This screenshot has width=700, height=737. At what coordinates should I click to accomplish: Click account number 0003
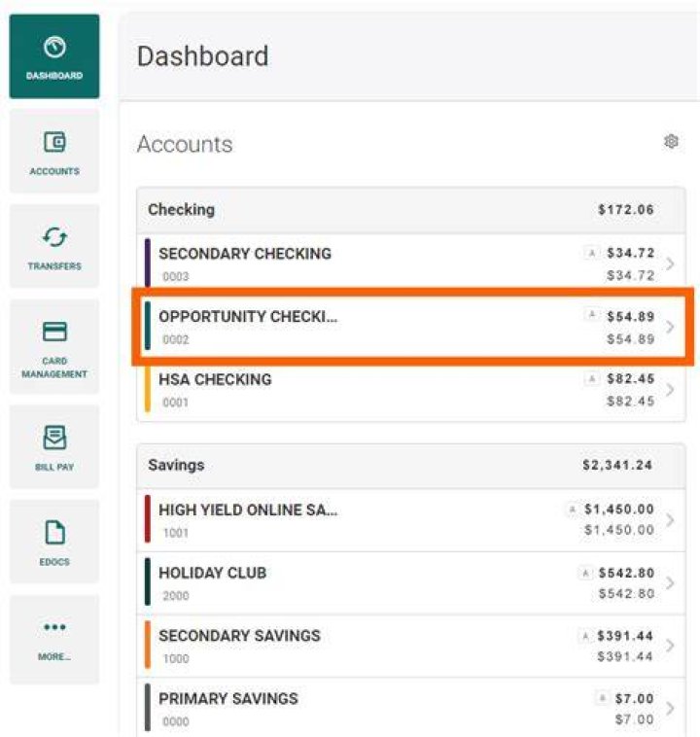tap(175, 276)
